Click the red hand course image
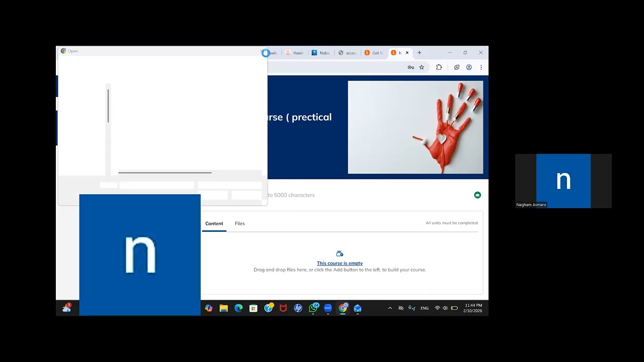 coord(415,127)
